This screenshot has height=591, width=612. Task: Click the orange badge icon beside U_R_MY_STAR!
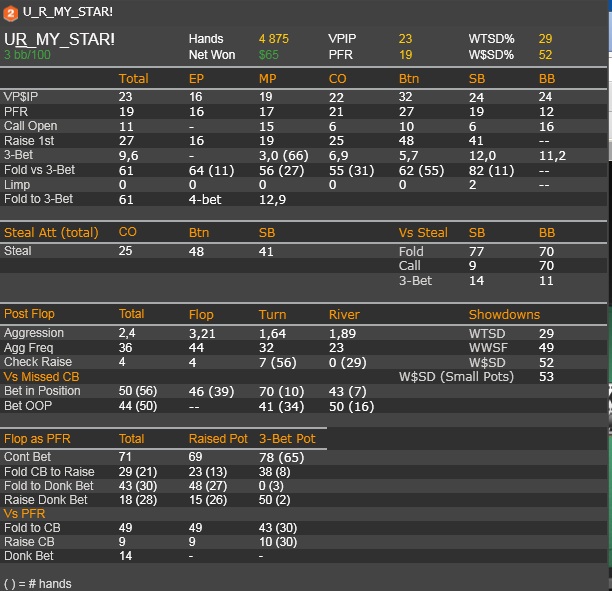pos(11,13)
